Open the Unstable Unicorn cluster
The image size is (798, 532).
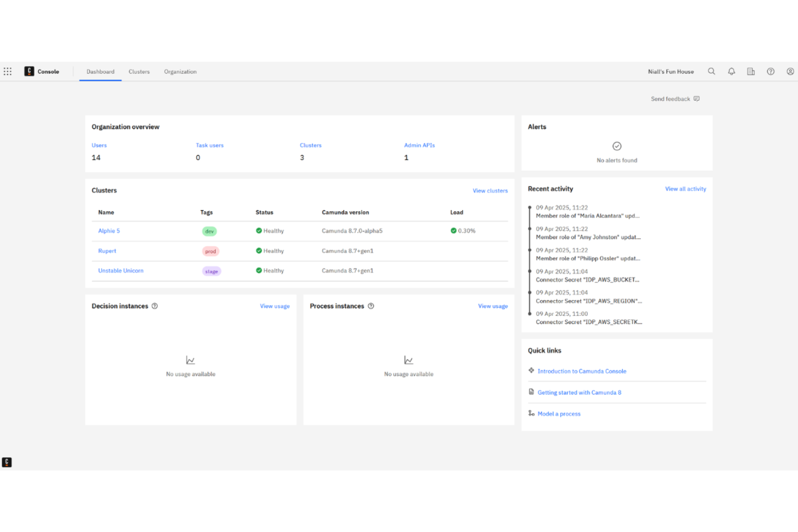point(121,271)
